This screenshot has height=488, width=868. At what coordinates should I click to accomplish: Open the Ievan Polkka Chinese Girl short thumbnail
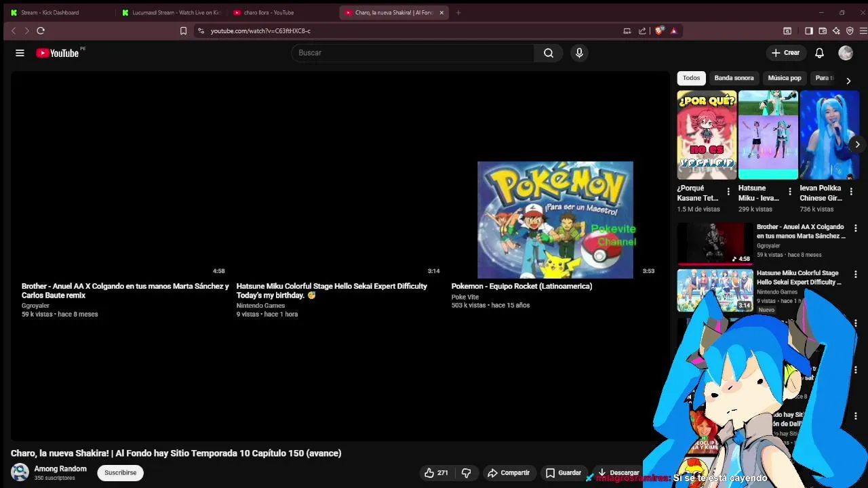tap(829, 135)
